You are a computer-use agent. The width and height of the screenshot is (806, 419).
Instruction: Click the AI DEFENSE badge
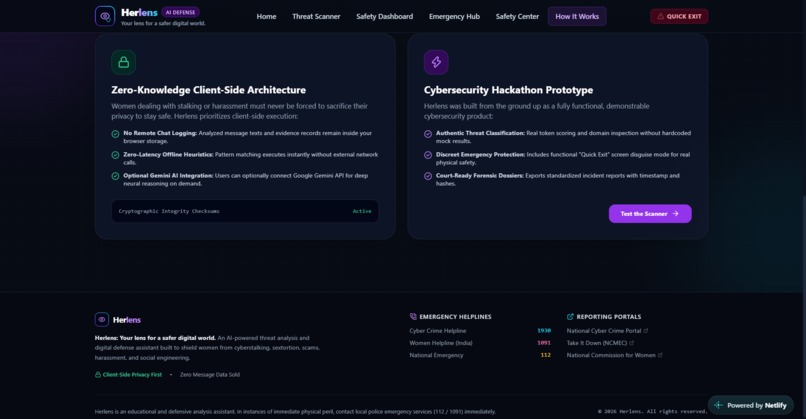[180, 12]
